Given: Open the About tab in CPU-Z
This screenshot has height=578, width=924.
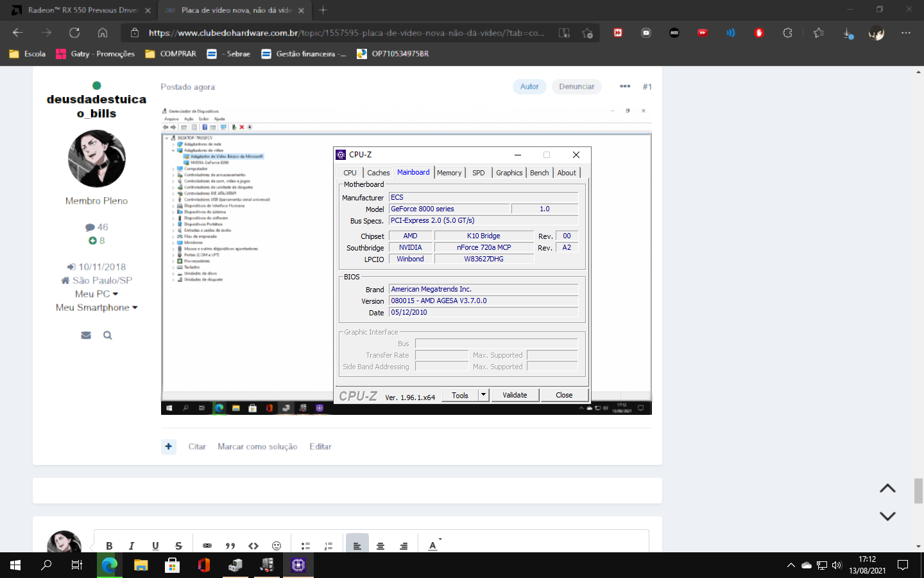Looking at the screenshot, I should (x=567, y=173).
